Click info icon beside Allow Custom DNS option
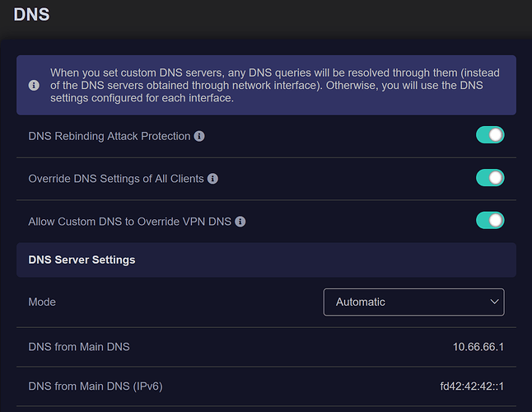Image resolution: width=532 pixels, height=412 pixels. pyautogui.click(x=240, y=222)
